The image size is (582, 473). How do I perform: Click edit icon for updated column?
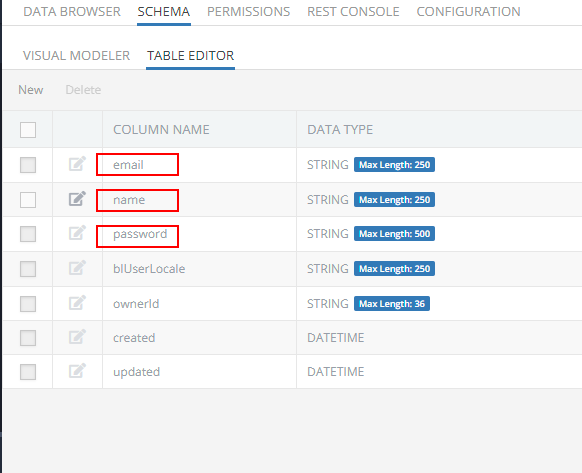coord(77,371)
